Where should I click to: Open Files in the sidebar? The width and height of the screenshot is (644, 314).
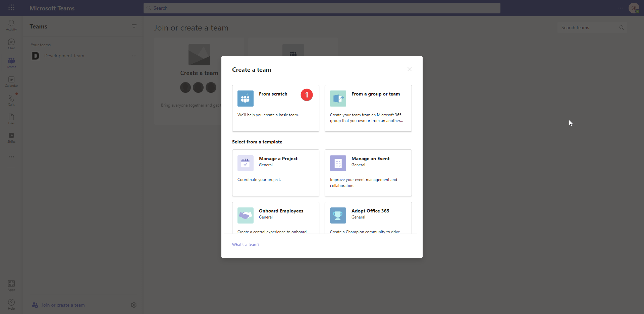tap(11, 119)
